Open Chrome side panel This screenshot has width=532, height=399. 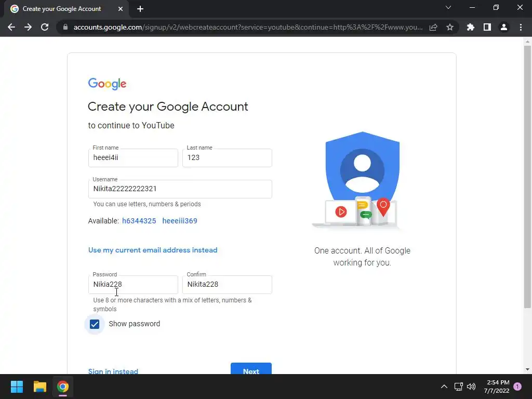(487, 27)
